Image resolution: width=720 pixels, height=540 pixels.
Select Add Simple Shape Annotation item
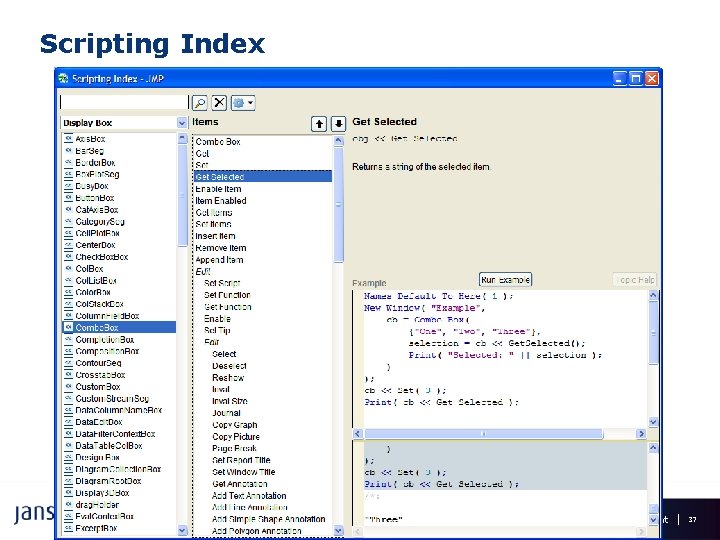click(269, 519)
